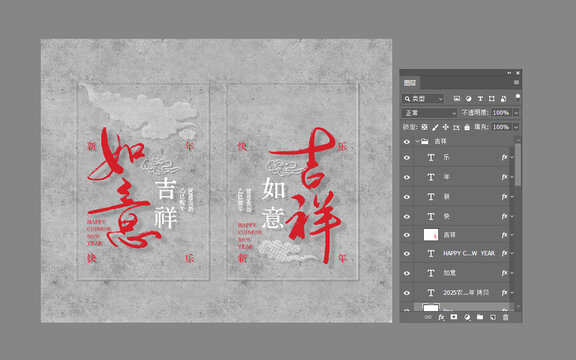Screen dimensions: 576x360
Task: Hide the 乐 text layer
Action: [407, 158]
